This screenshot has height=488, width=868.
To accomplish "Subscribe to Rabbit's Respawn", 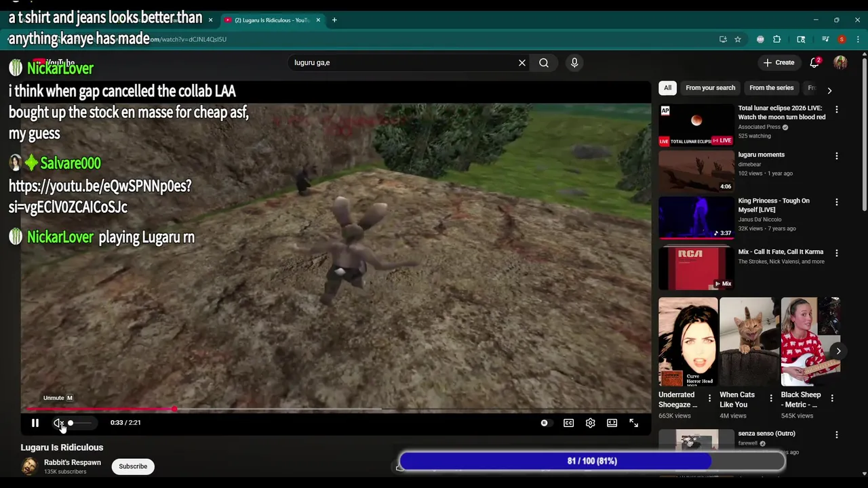I will pyautogui.click(x=133, y=466).
